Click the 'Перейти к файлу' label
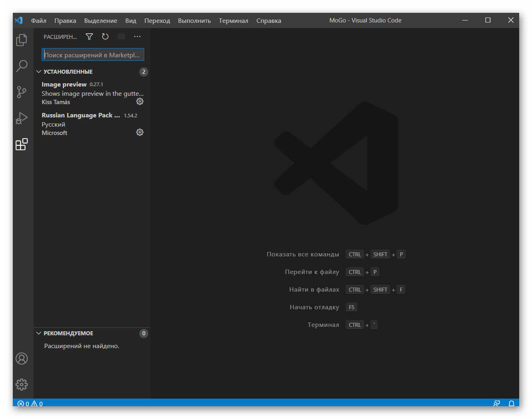 (312, 272)
